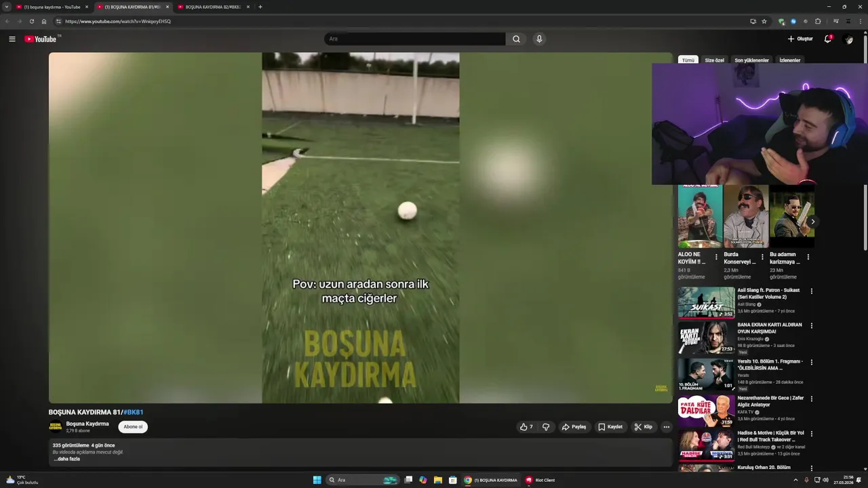
Task: Click the 'Kaydet' save button
Action: (x=610, y=427)
